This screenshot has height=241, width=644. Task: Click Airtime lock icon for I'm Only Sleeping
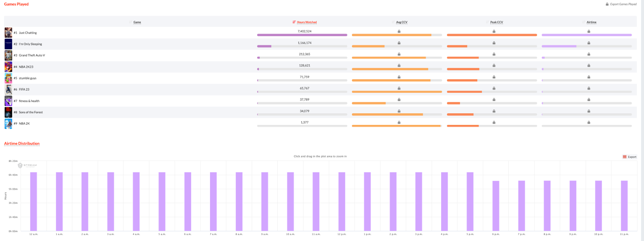click(x=589, y=43)
